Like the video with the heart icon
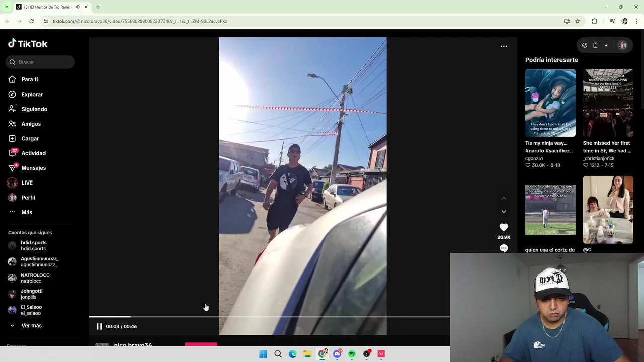Image resolution: width=644 pixels, height=362 pixels. point(504,227)
